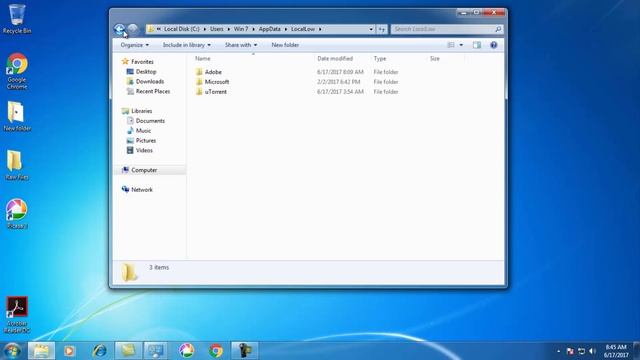
Task: Open Downloads in navigation pane
Action: [x=150, y=82]
